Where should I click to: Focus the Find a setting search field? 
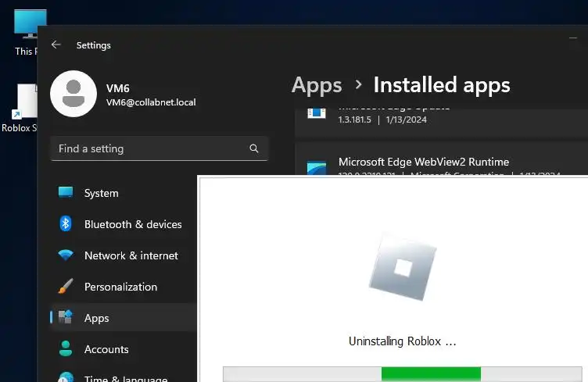(160, 148)
